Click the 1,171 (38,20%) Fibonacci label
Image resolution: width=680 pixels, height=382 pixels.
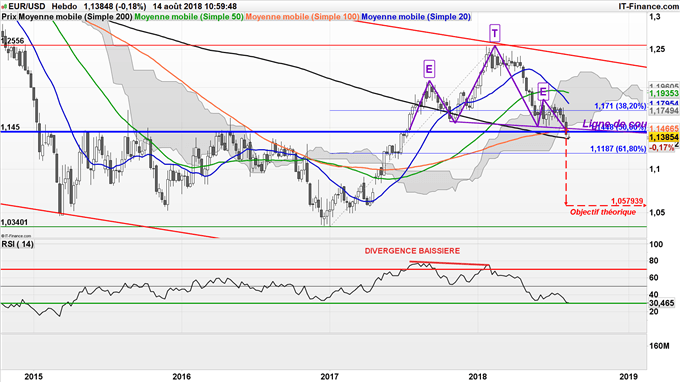620,106
